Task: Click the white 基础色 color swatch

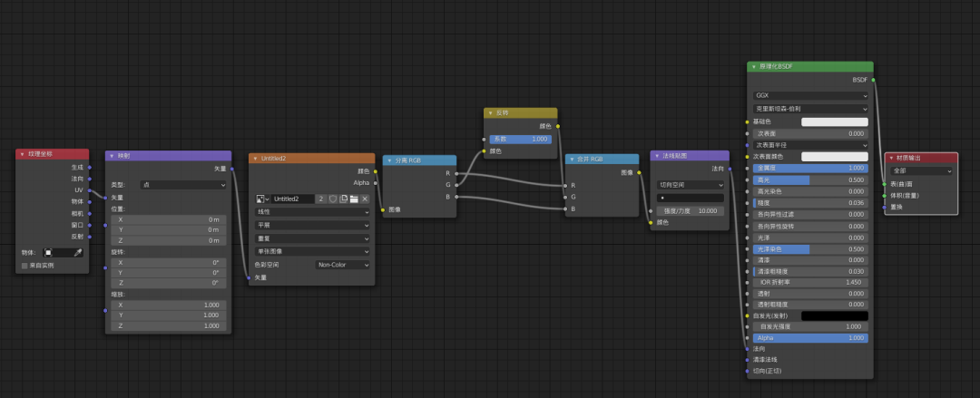Action: coord(834,121)
